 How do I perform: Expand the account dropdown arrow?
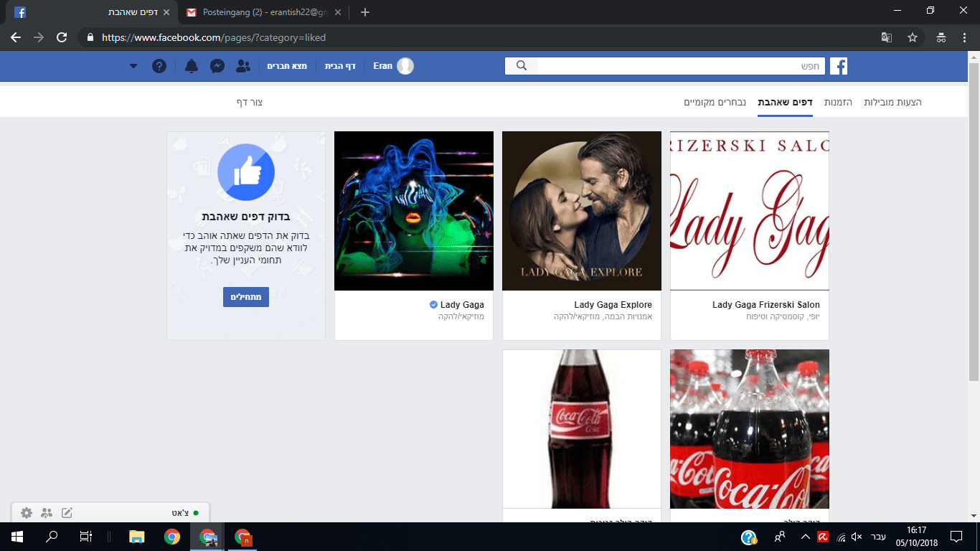point(133,66)
